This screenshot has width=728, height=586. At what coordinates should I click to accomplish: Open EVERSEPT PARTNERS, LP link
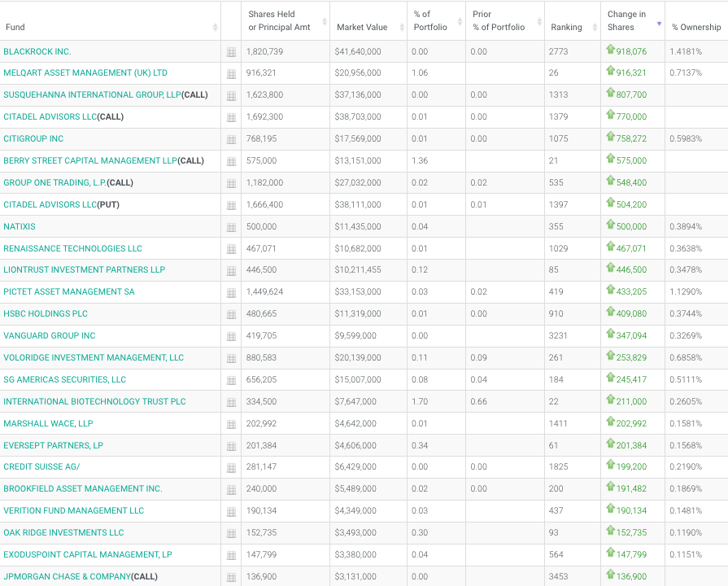54,445
